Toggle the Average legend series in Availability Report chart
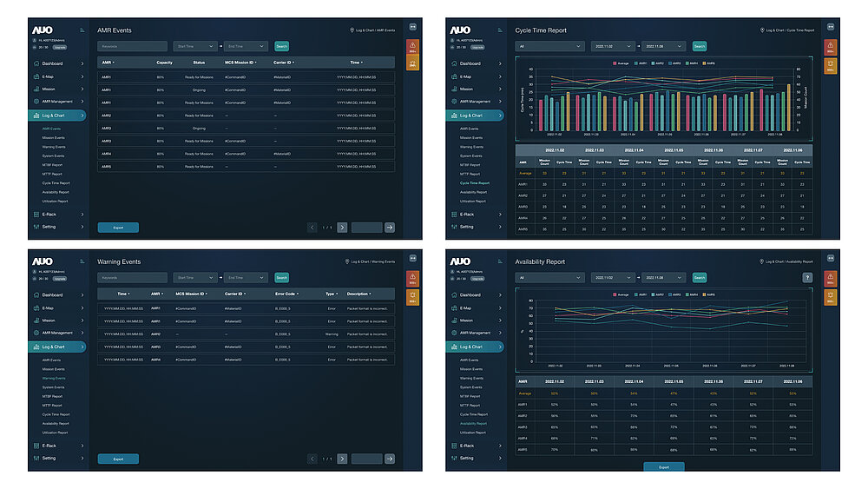This screenshot has height=489, width=868. [x=618, y=294]
